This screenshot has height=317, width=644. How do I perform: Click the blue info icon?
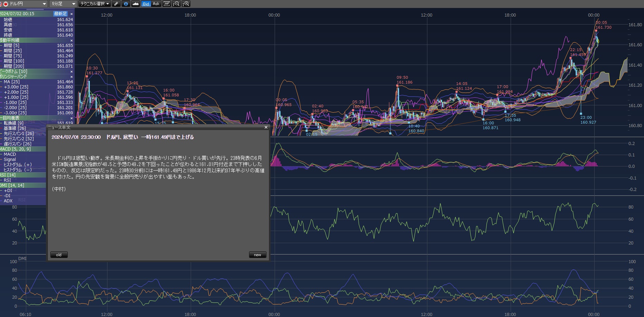click(x=126, y=4)
